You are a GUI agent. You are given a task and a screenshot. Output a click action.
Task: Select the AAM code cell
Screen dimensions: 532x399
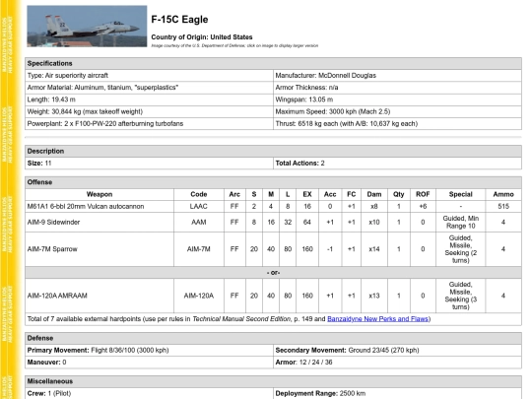[x=199, y=223]
